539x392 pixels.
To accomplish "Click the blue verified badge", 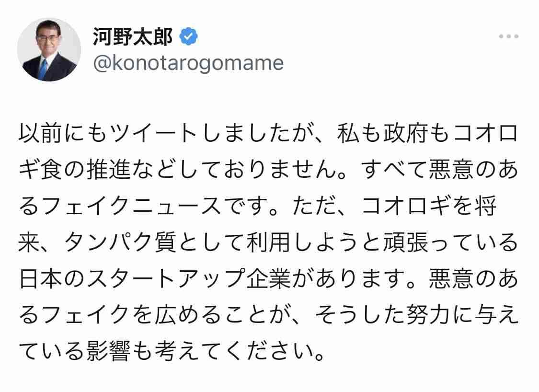I will point(189,36).
